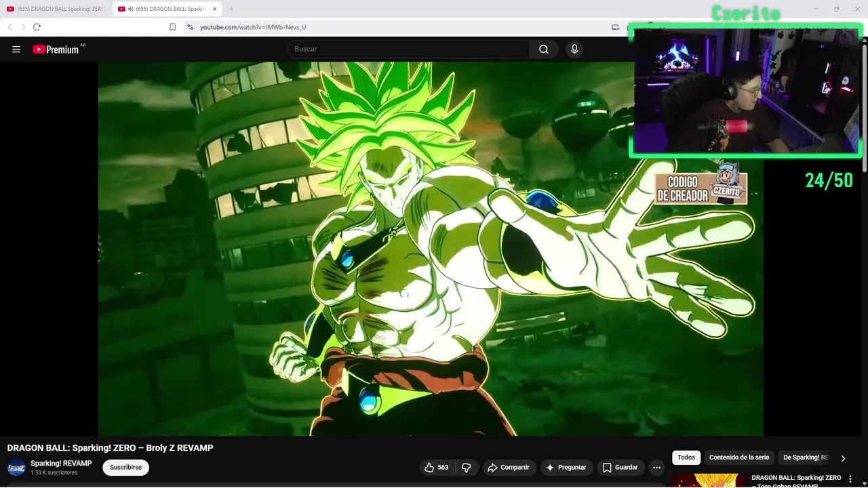The width and height of the screenshot is (868, 488).
Task: Open more actions three-dot menu
Action: point(656,467)
